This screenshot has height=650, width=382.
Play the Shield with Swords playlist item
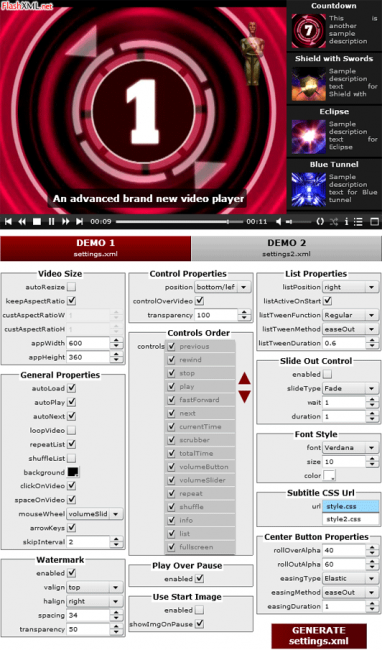click(334, 79)
